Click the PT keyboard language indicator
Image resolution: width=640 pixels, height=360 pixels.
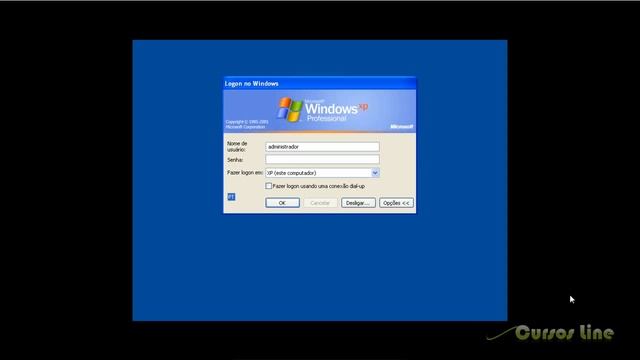pos(231,197)
